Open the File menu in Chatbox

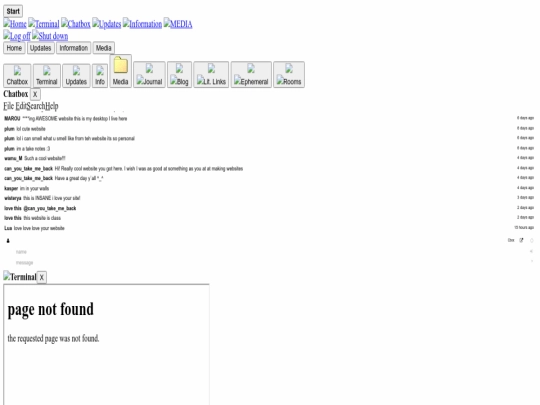9,106
